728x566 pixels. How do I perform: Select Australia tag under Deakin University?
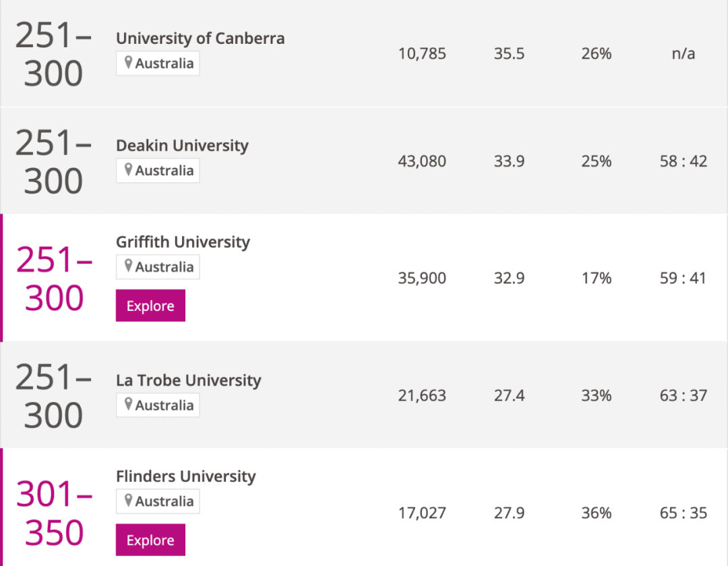tap(164, 171)
